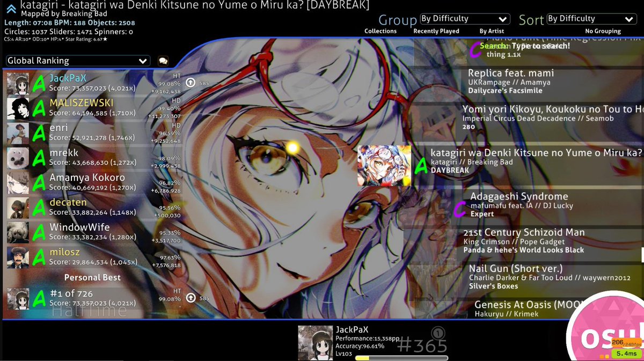Click the Performance:15,358pp text in the bottom bar
Viewport: 644px width, 361px height.
coord(368,338)
